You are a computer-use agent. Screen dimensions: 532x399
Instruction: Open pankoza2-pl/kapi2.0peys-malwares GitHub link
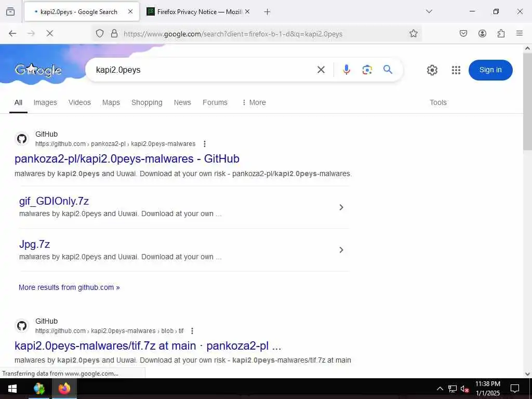pyautogui.click(x=127, y=159)
